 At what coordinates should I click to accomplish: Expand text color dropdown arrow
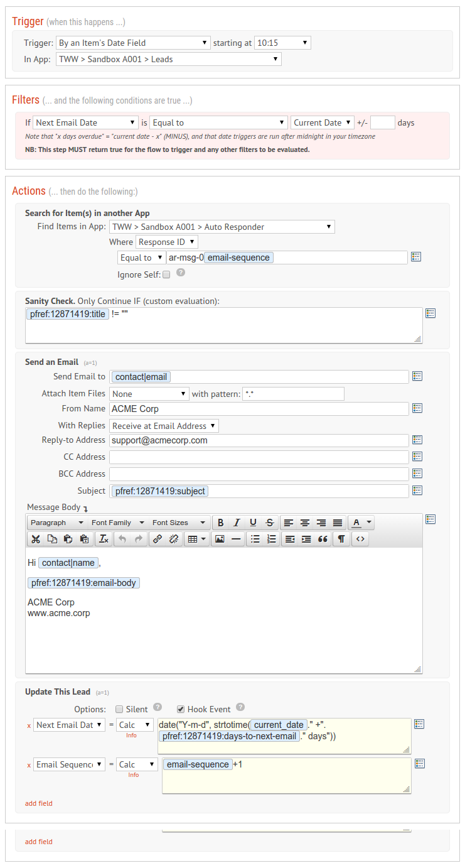[x=369, y=523]
